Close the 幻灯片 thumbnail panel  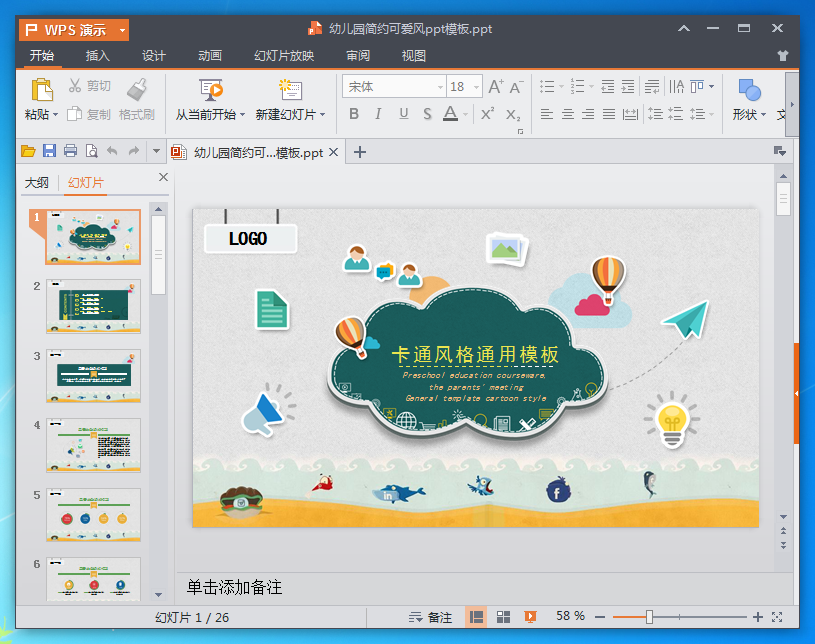(163, 177)
